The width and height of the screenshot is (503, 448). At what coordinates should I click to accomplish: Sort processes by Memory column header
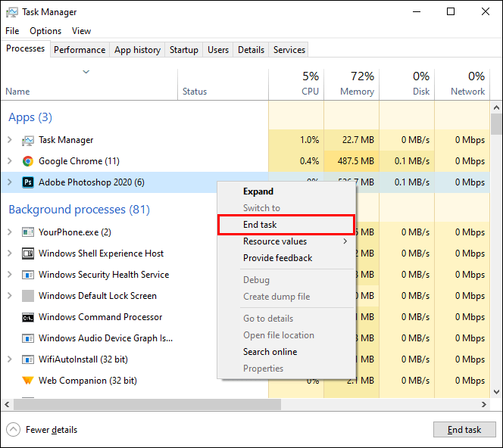tap(352, 83)
